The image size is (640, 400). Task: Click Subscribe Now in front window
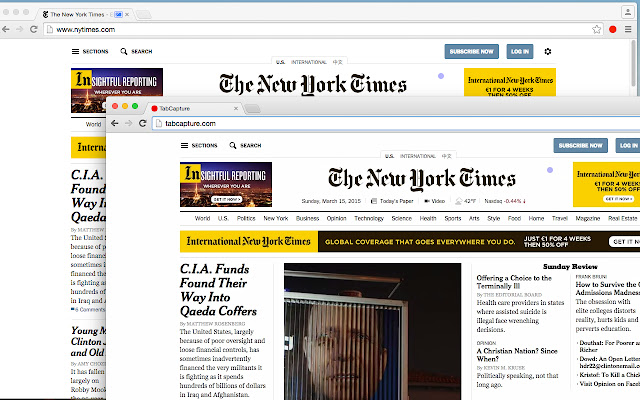pyautogui.click(x=580, y=145)
